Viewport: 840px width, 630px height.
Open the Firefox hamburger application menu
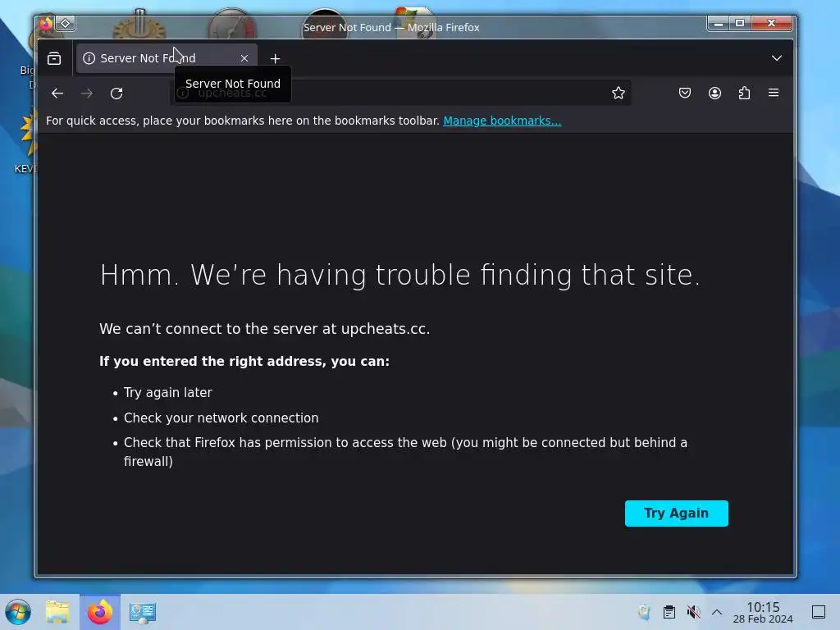point(774,93)
